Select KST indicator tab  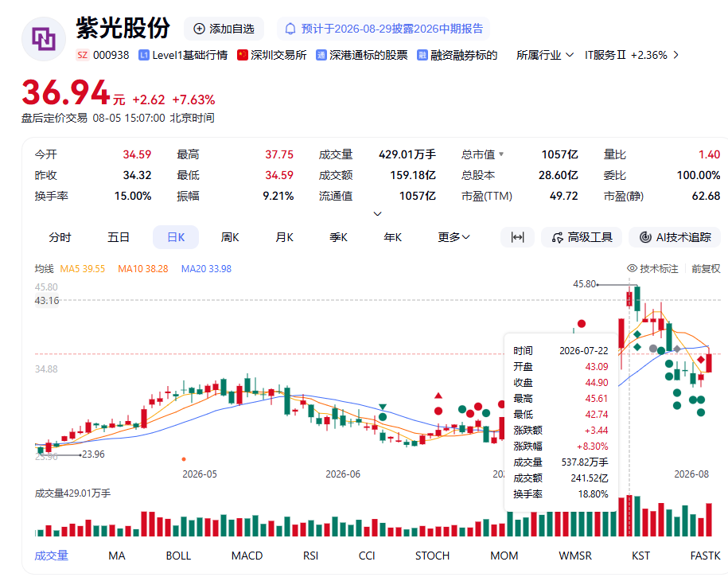pos(640,556)
